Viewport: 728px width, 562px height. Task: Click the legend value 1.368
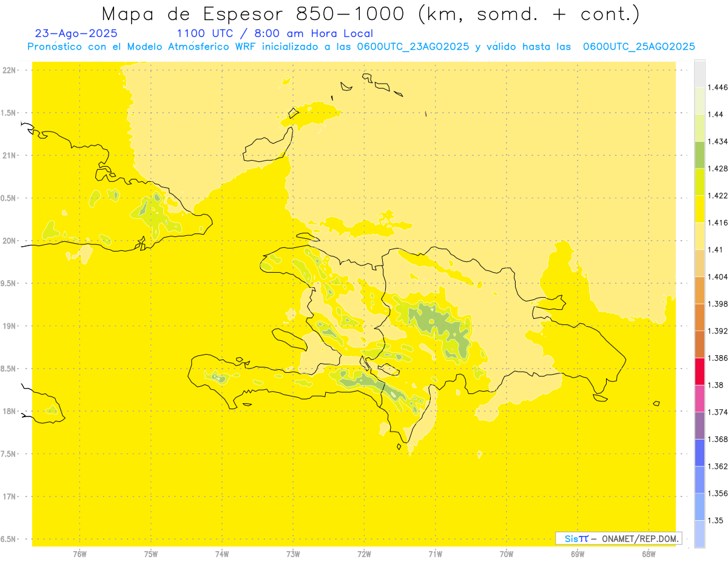tap(718, 440)
